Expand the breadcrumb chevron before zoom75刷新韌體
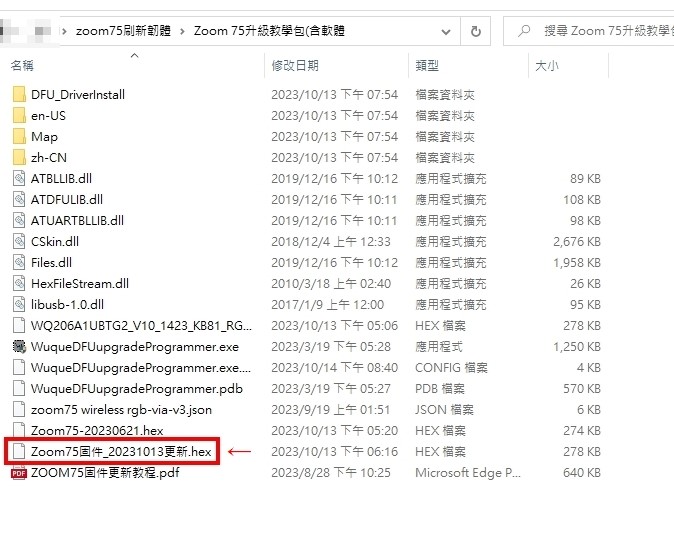The height and width of the screenshot is (539, 674). (65, 31)
